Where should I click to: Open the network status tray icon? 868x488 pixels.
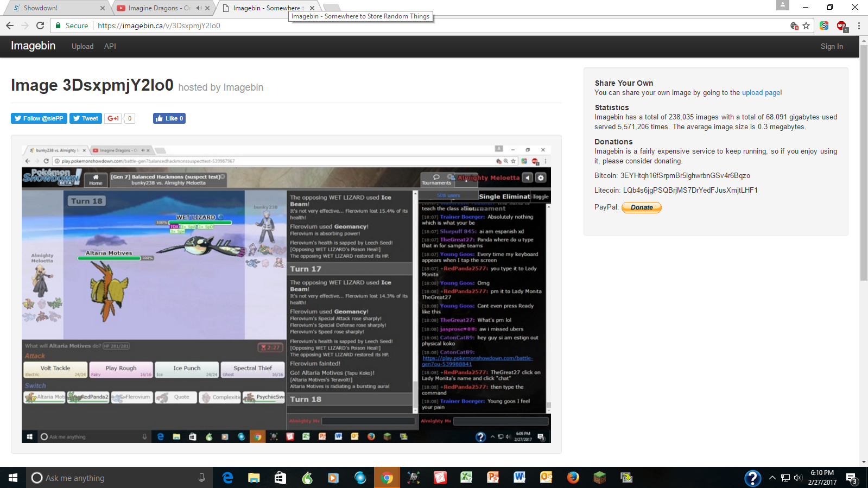point(785,478)
